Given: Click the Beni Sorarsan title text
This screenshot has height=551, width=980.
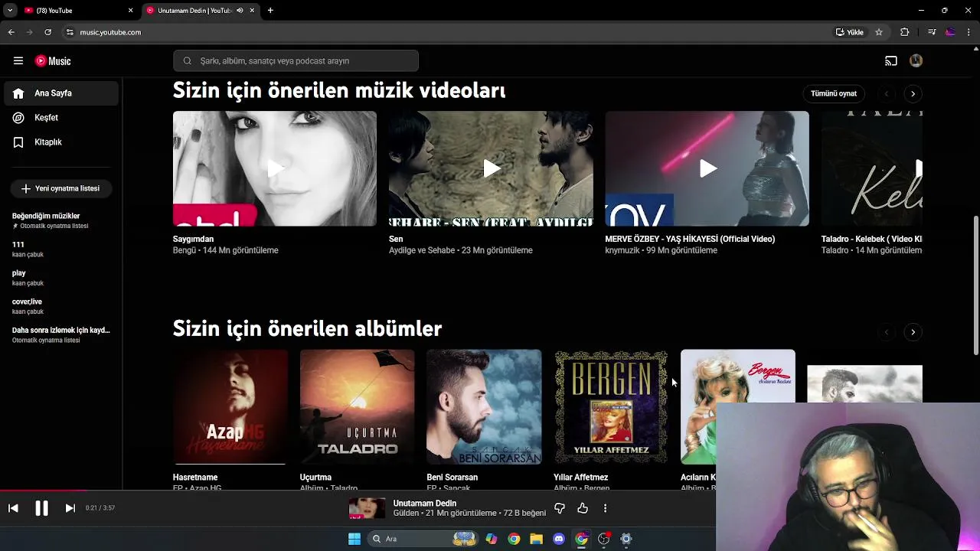Looking at the screenshot, I should [x=452, y=478].
